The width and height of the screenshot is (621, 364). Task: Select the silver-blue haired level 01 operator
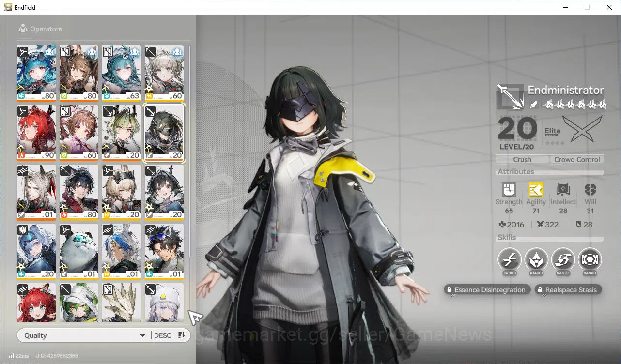[x=122, y=252]
